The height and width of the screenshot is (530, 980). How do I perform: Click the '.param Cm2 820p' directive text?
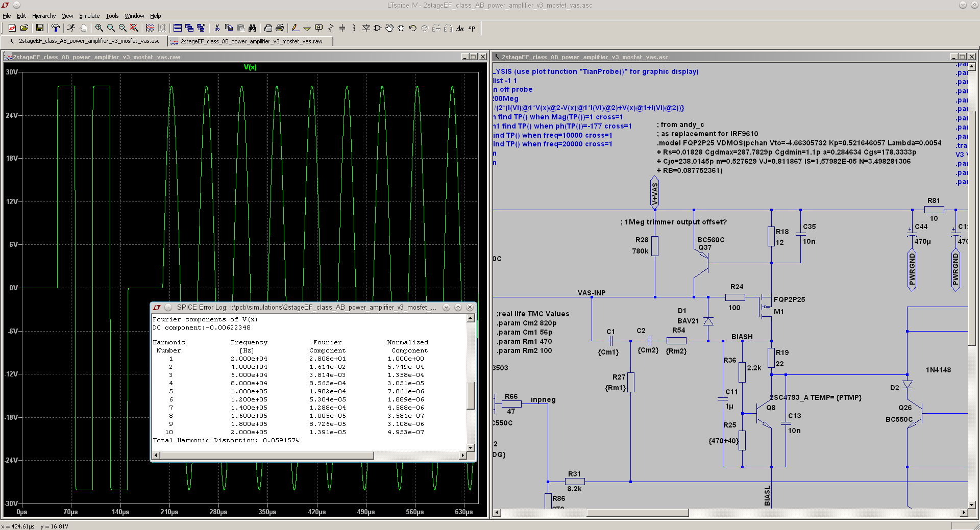(527, 323)
